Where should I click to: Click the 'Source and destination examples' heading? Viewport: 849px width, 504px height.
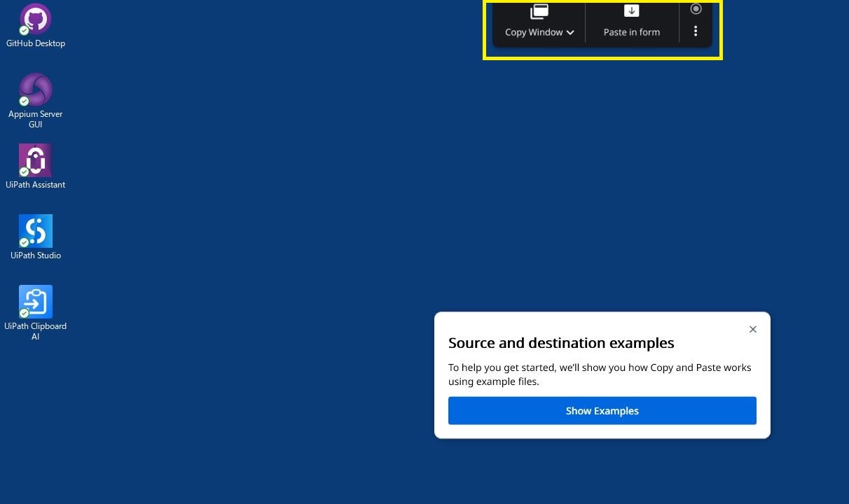561,343
